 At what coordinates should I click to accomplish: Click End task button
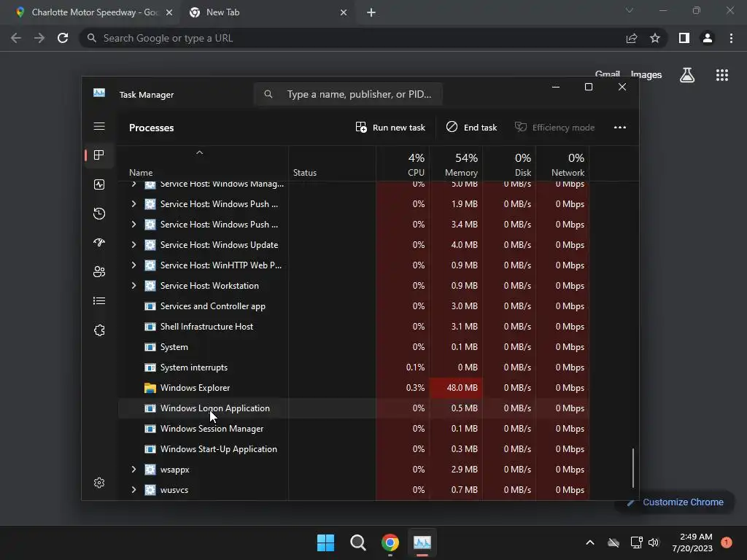coord(471,127)
